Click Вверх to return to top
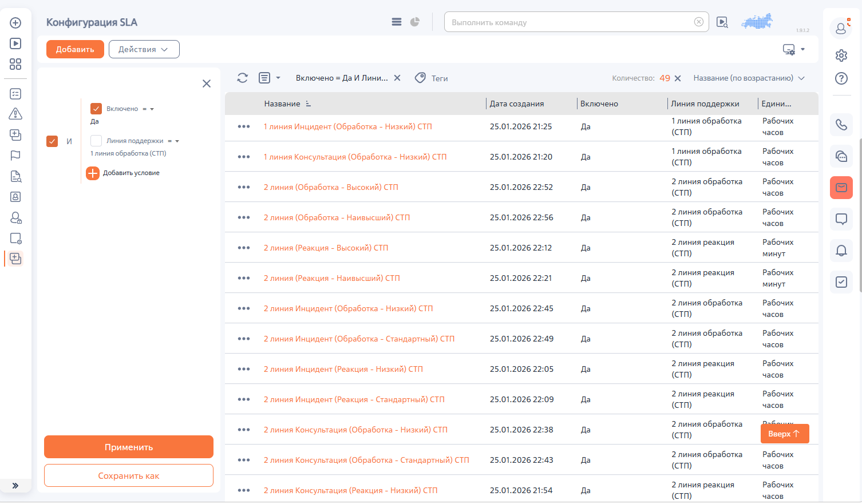Viewport: 862px width, 504px height. (x=785, y=434)
